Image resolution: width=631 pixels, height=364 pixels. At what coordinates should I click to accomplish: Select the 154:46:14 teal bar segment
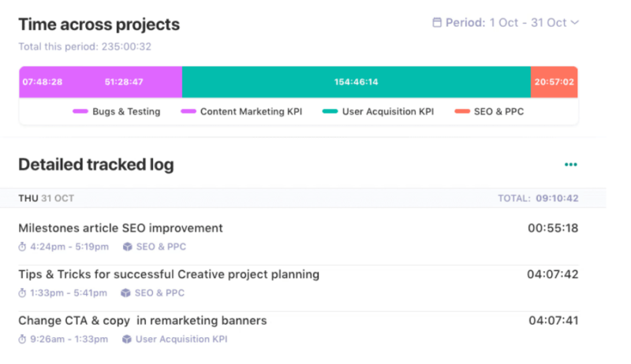(356, 82)
